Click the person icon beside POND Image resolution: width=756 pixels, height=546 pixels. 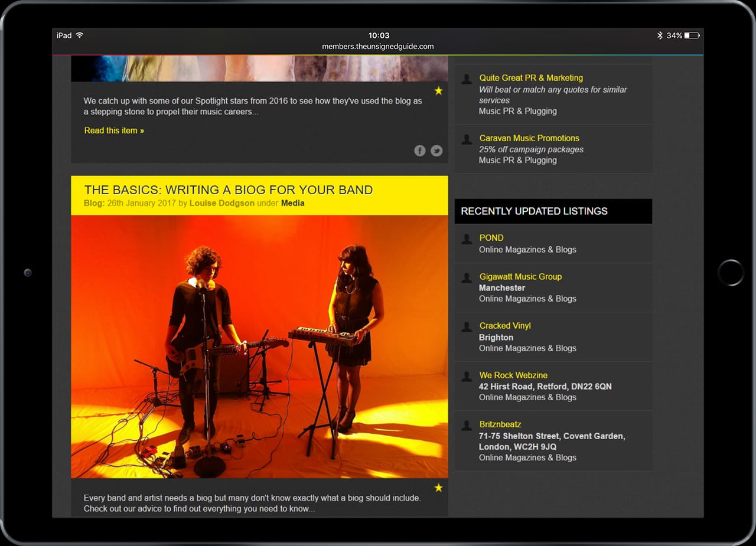click(467, 238)
